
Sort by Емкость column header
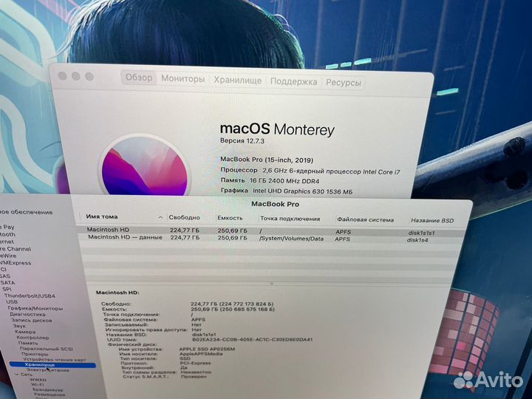(x=230, y=218)
